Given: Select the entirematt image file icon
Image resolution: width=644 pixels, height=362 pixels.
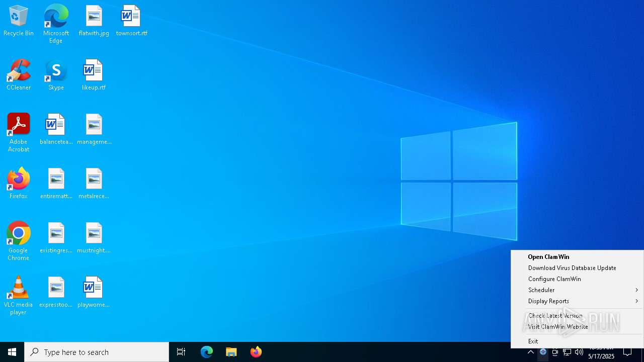Looking at the screenshot, I should pyautogui.click(x=56, y=184).
